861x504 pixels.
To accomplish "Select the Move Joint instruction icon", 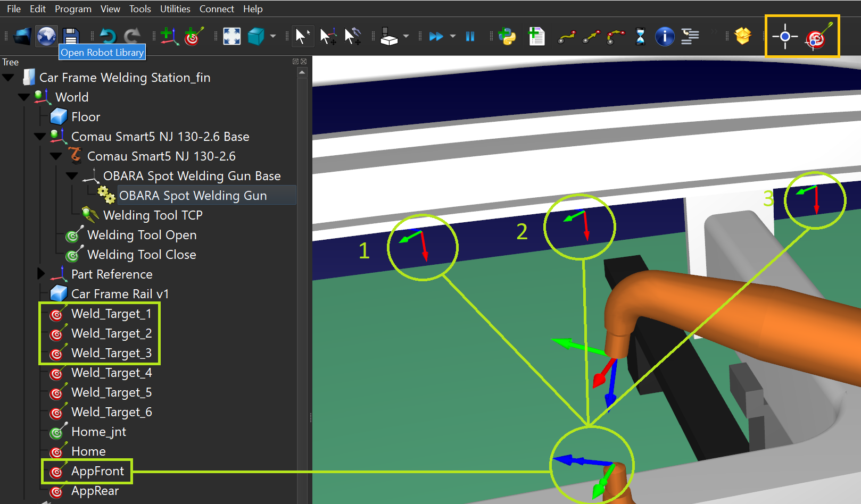I will [x=567, y=37].
